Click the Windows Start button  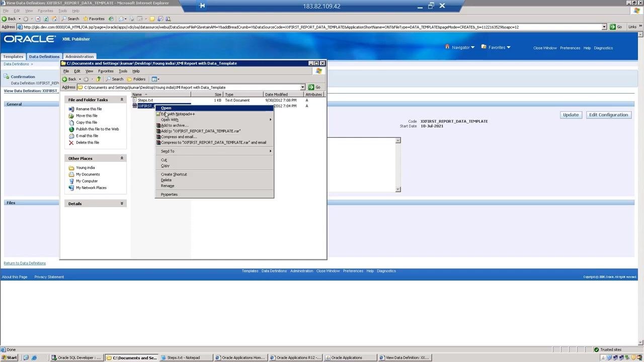tap(10, 357)
